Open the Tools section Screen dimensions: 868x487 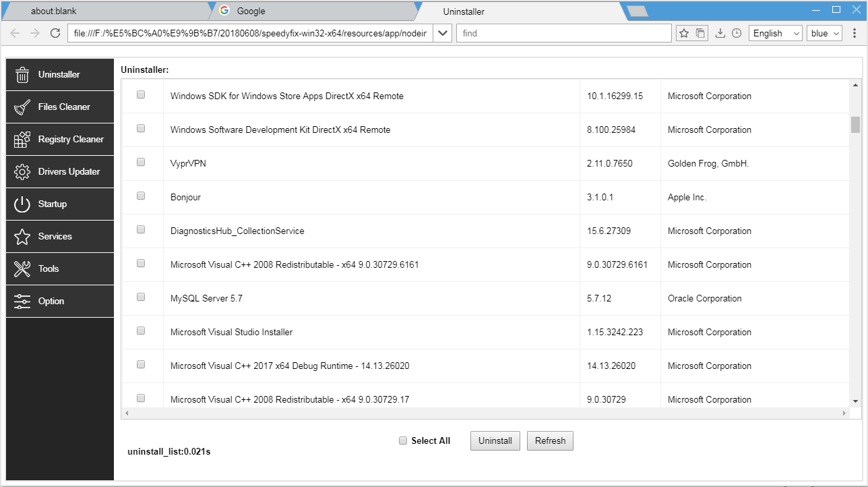click(x=60, y=268)
